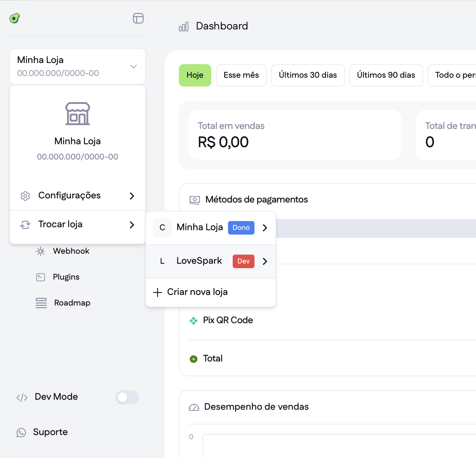Click the C avatar for Minha Loja
This screenshot has width=476, height=458.
coord(162,228)
